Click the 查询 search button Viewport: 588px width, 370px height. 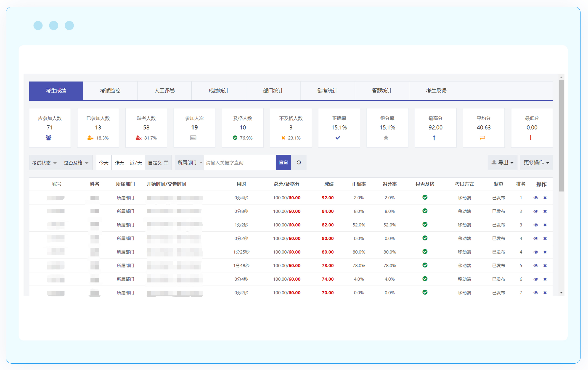click(283, 163)
